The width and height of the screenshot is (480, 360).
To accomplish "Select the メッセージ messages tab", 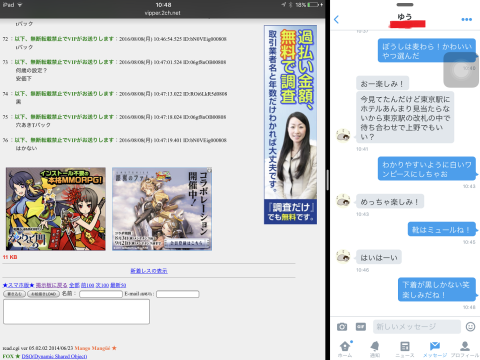I will point(435,349).
